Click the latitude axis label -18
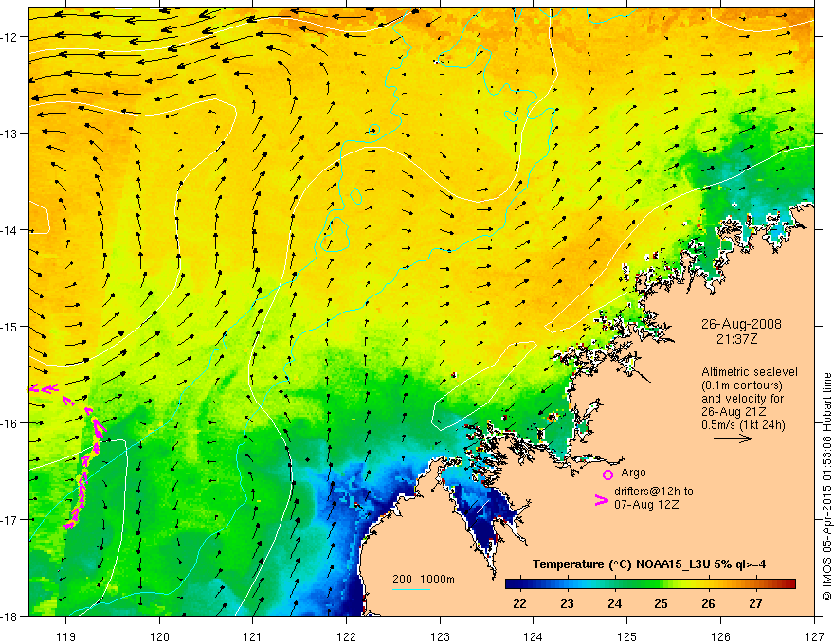Screen dimensions: 834x644 [x=10, y=617]
